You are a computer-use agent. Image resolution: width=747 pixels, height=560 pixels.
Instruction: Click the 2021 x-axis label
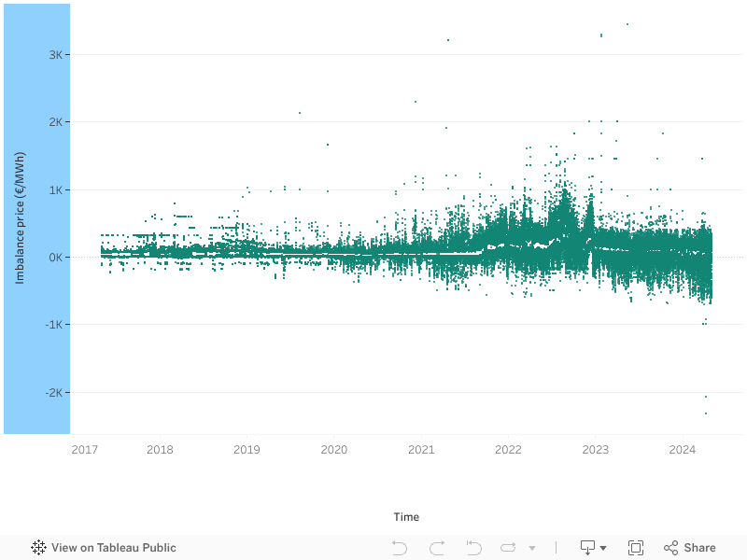coord(421,450)
